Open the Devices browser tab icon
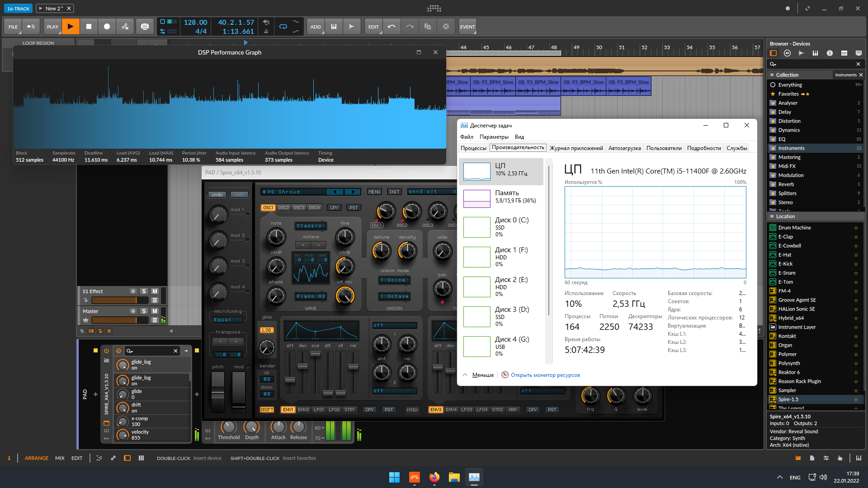The width and height of the screenshot is (868, 488). pos(774,53)
